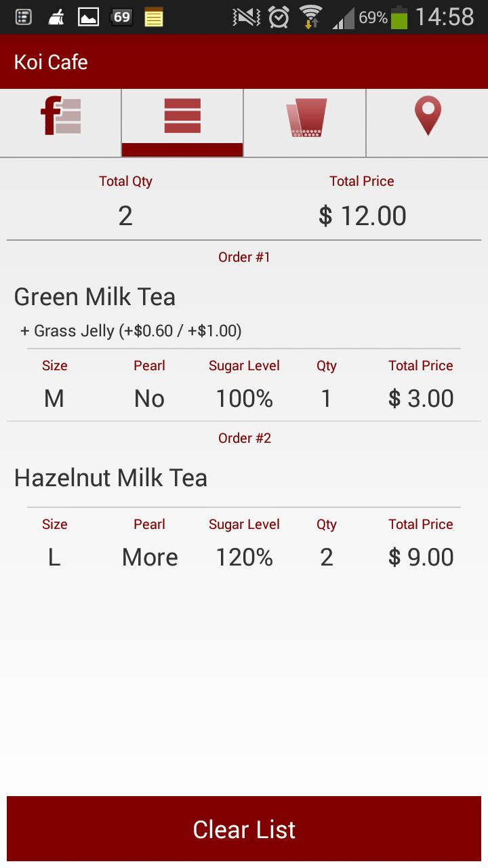
Task: Tap the Order #2 header
Action: 245,438
